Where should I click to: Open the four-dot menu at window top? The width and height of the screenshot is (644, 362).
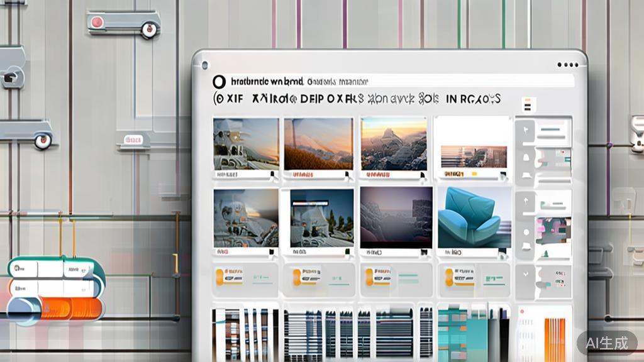point(568,65)
